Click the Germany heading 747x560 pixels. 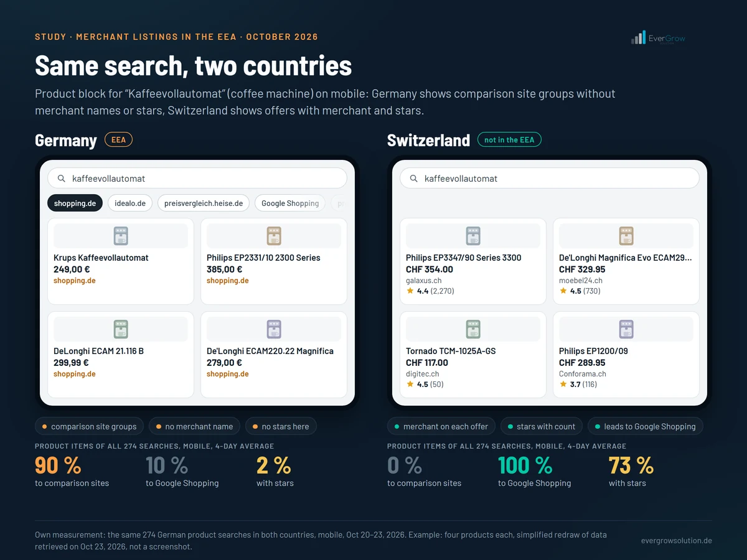coord(66,140)
